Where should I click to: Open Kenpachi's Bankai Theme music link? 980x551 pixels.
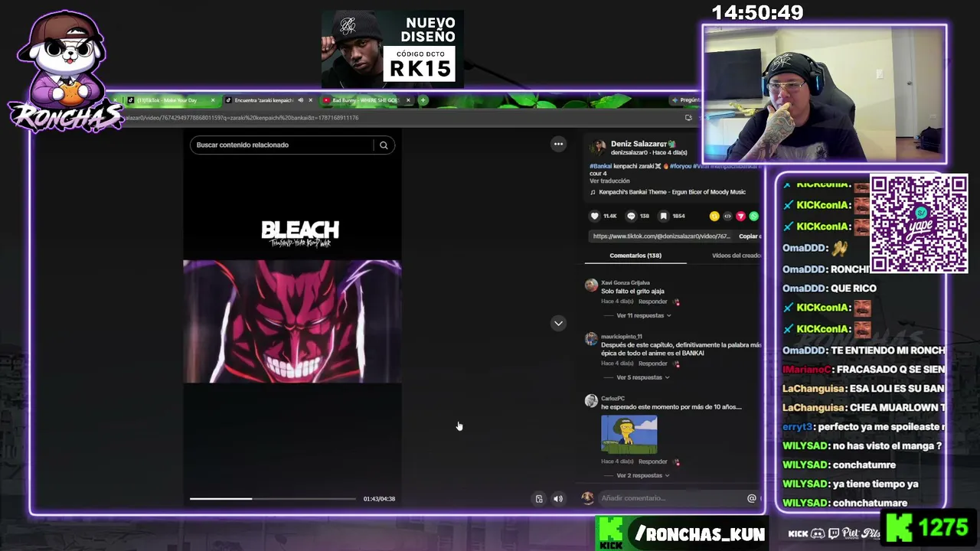point(672,192)
